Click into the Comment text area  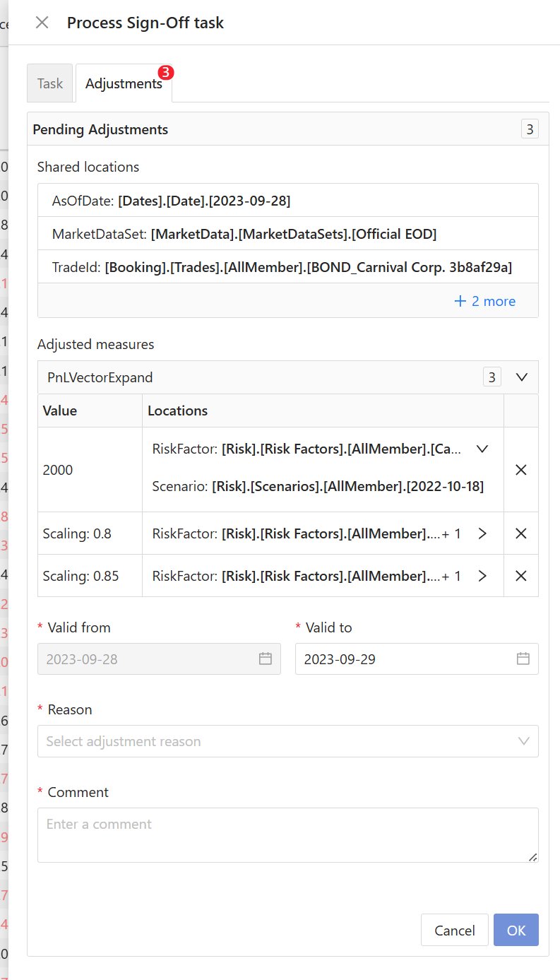(x=287, y=834)
